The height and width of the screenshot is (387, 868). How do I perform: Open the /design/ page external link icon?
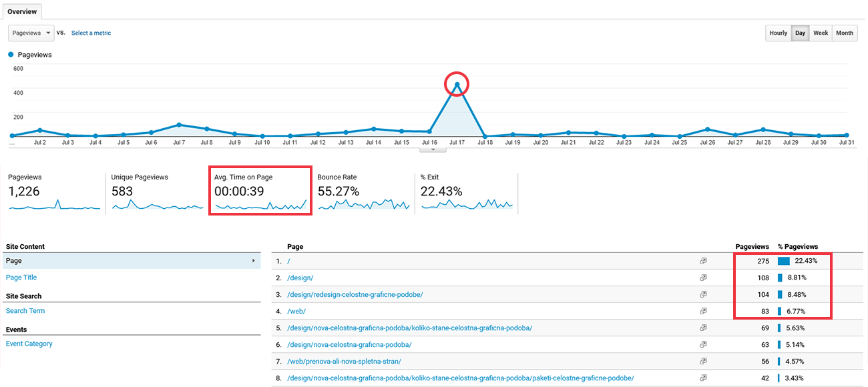click(703, 278)
